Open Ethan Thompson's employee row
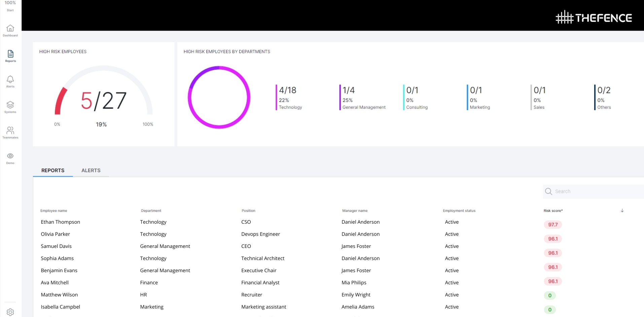The width and height of the screenshot is (644, 317). click(x=60, y=222)
